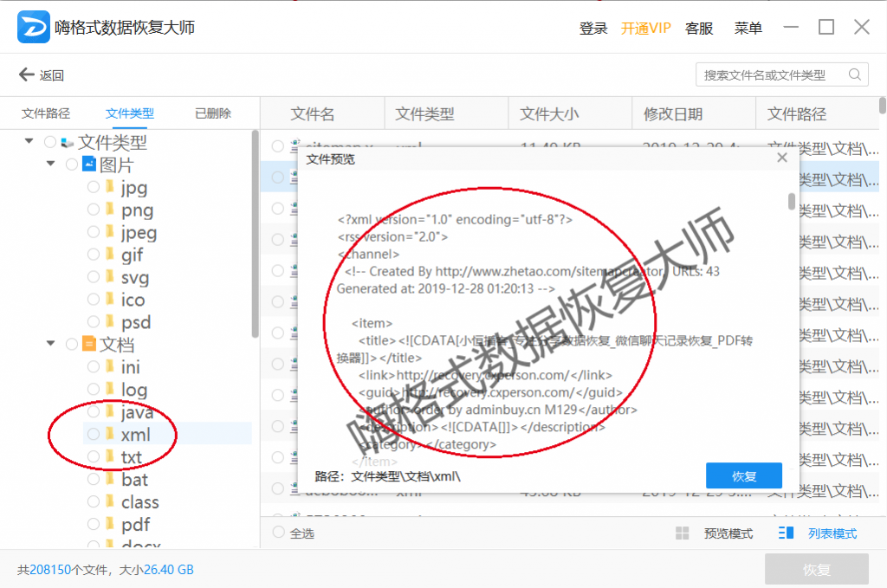Click the list mode icon
This screenshot has width=887, height=588.
(x=786, y=533)
